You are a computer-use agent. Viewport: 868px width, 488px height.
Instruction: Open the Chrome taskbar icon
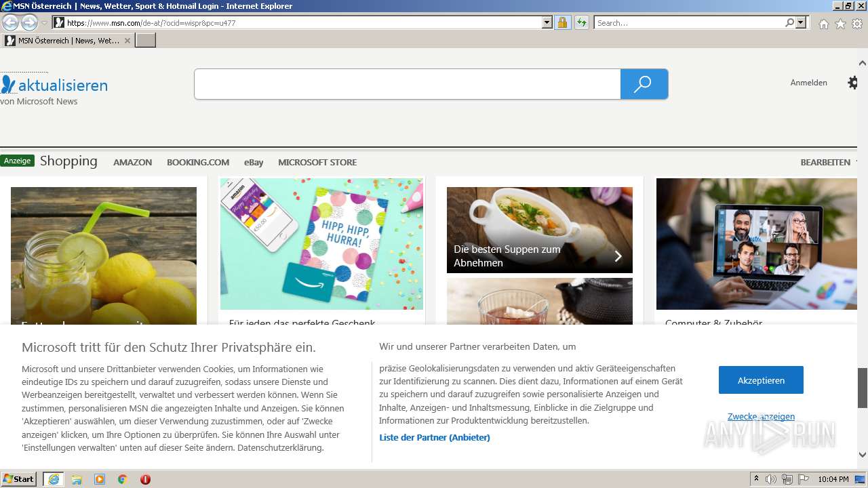pyautogui.click(x=123, y=479)
